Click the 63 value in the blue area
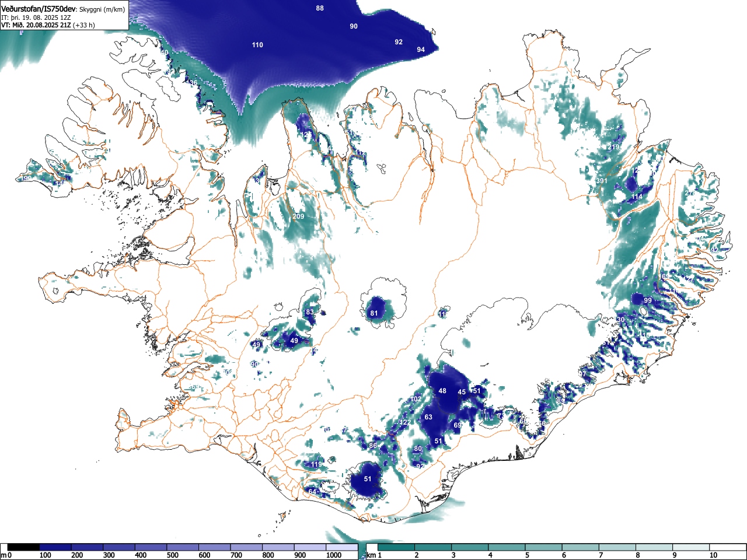 click(428, 417)
